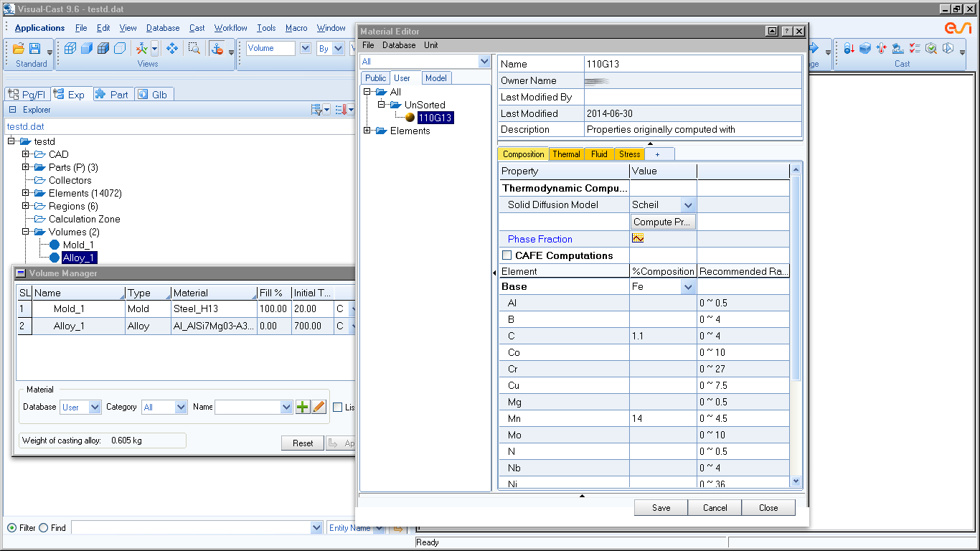Switch to the Thermal tab
Screen dimensions: 980x551
(x=566, y=154)
